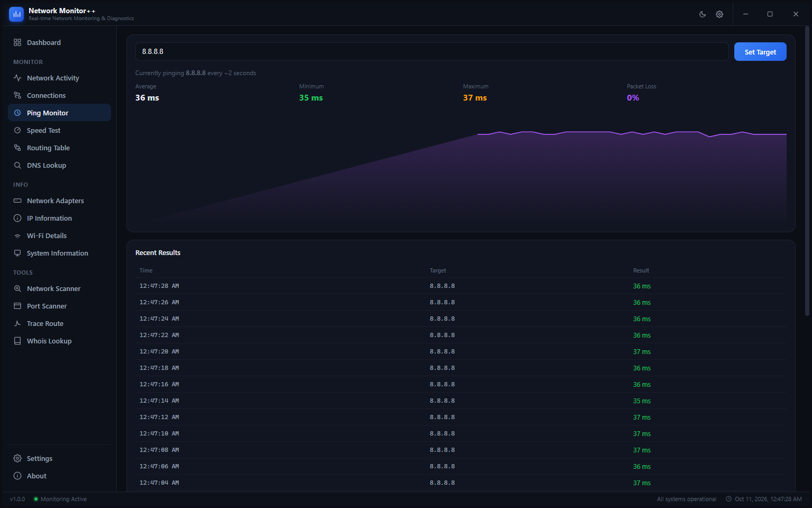812x508 pixels.
Task: Open the Trace Route tool
Action: point(59,323)
